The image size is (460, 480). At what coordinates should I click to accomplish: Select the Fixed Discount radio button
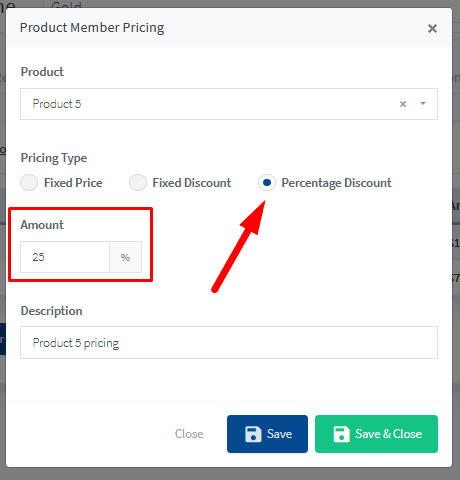138,183
